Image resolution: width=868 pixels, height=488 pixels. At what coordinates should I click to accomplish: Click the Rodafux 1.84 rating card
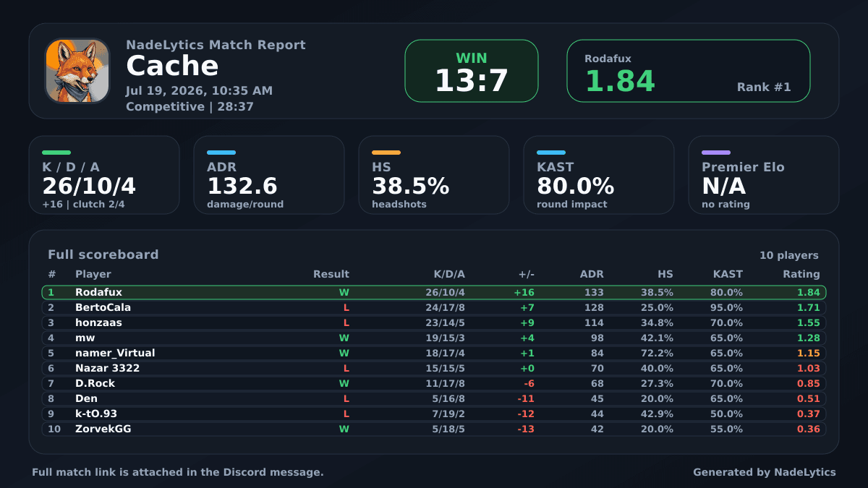click(x=688, y=71)
